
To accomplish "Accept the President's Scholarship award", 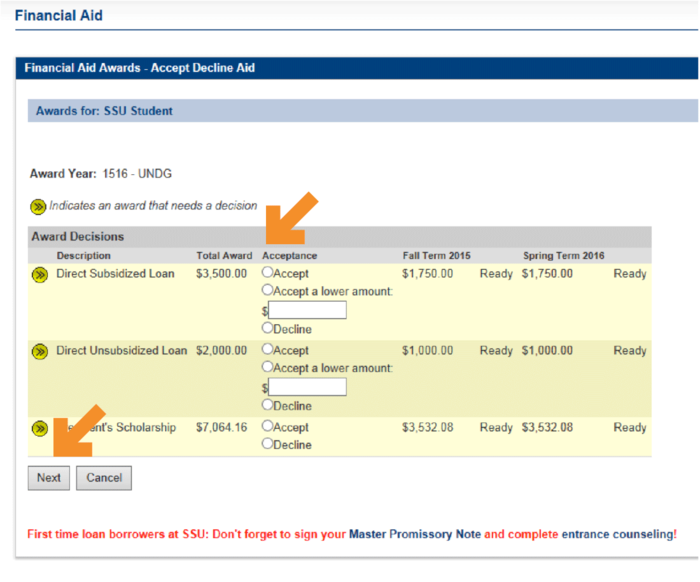I will pos(267,427).
